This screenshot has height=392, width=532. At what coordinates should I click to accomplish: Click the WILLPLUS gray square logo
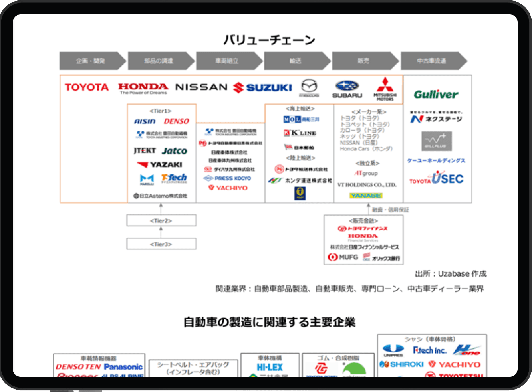point(437,141)
